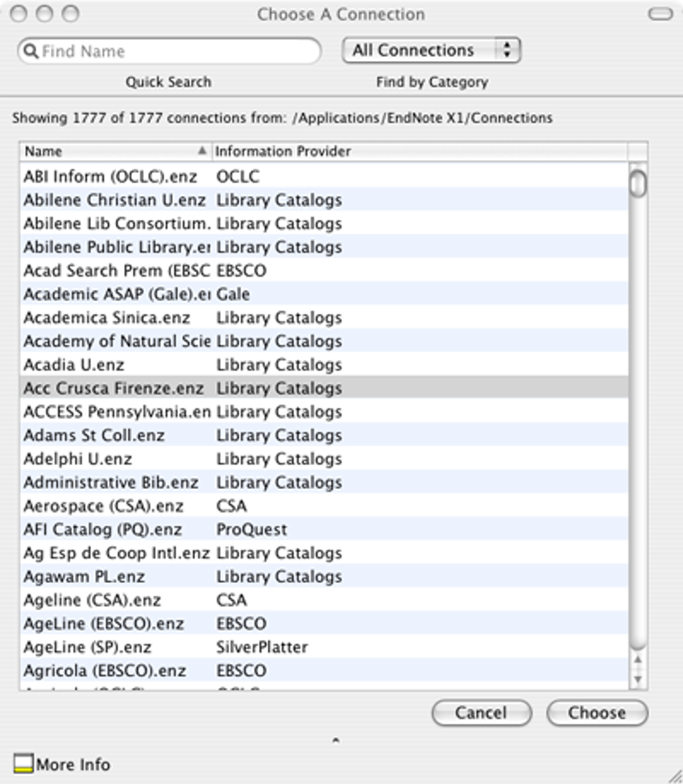Viewport: 683px width, 784px height.
Task: Select AFI Catalog (PQ).enz connection
Action: click(103, 529)
